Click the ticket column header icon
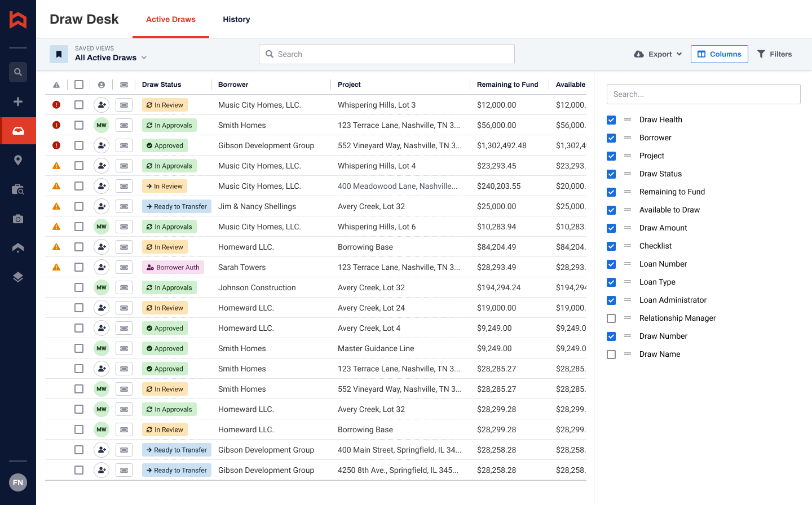812x505 pixels. point(124,85)
